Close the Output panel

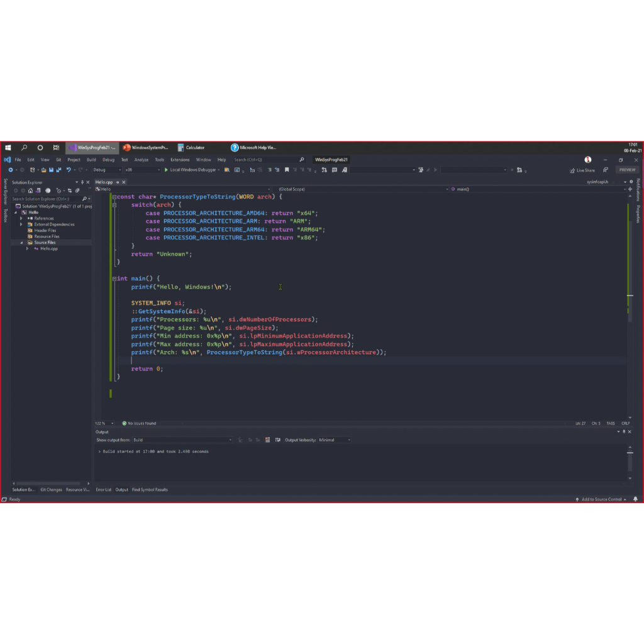(630, 431)
